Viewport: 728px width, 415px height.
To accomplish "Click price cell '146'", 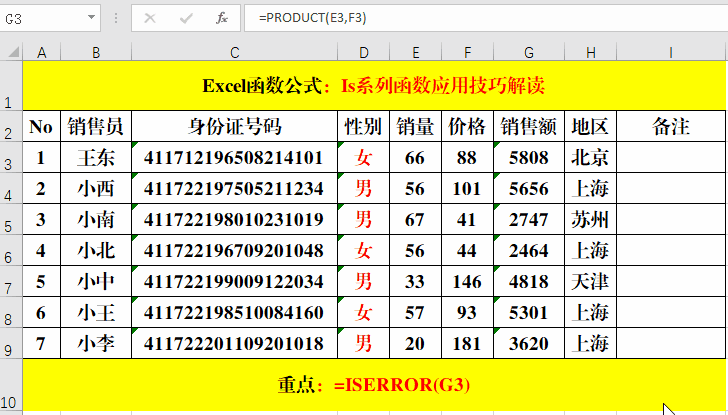I will [468, 282].
